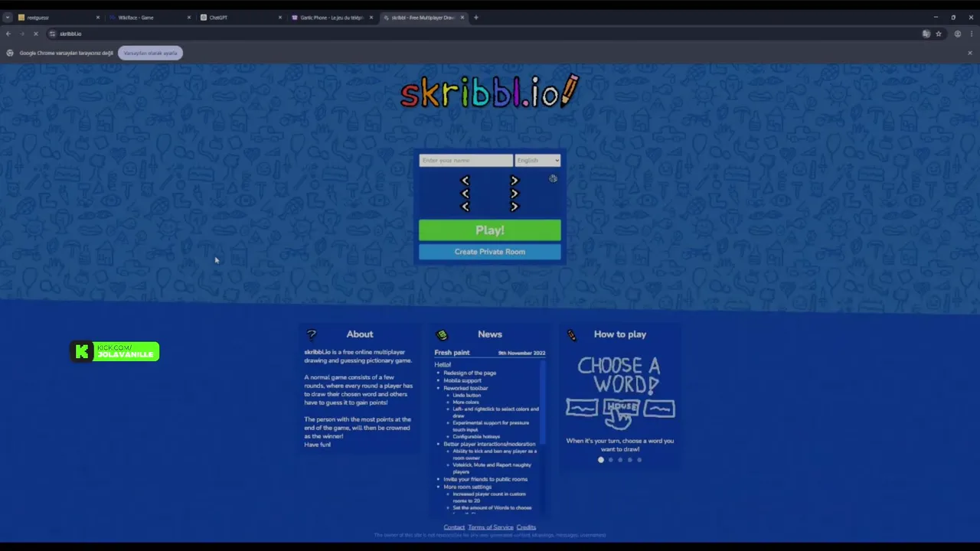Click the News icon
The width and height of the screenshot is (980, 551).
click(x=442, y=334)
